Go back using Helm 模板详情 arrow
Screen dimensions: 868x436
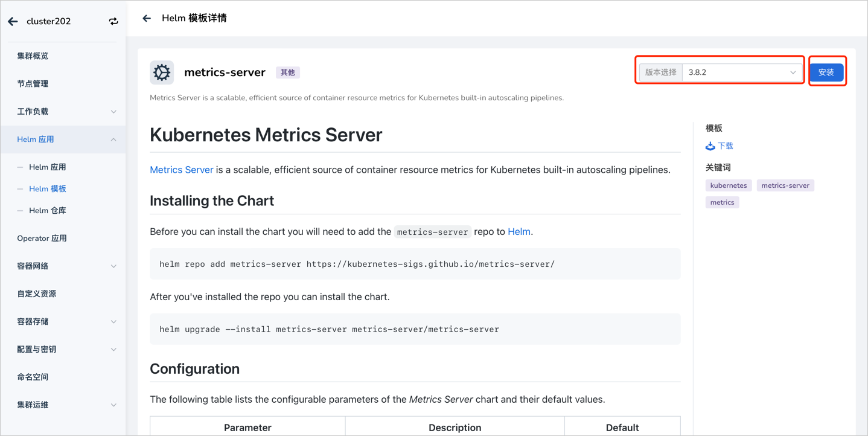pyautogui.click(x=147, y=18)
